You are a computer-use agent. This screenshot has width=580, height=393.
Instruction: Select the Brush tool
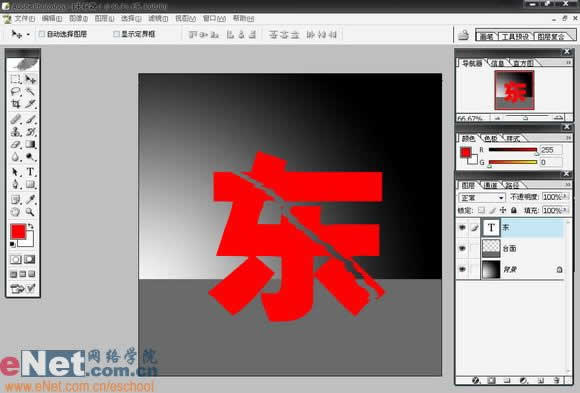coord(30,119)
